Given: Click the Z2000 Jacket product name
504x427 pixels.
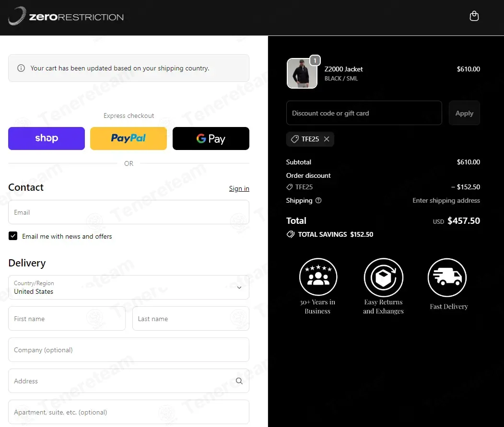Looking at the screenshot, I should click(x=343, y=69).
